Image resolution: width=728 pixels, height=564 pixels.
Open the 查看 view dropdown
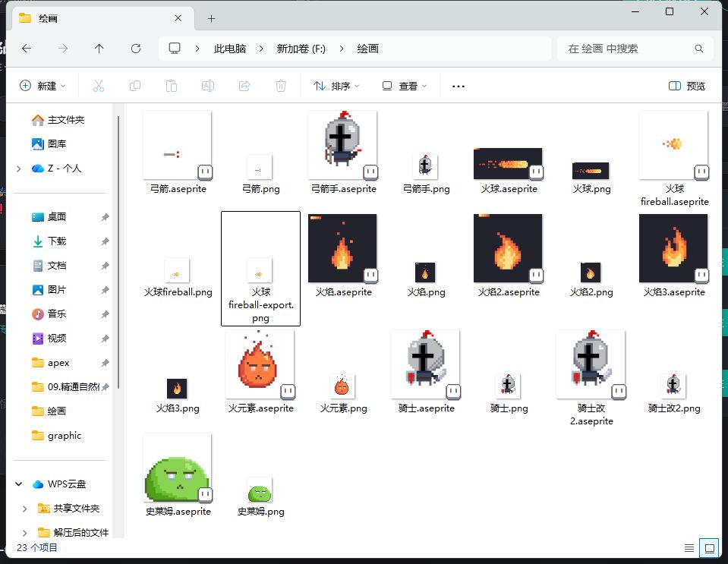pyautogui.click(x=405, y=86)
